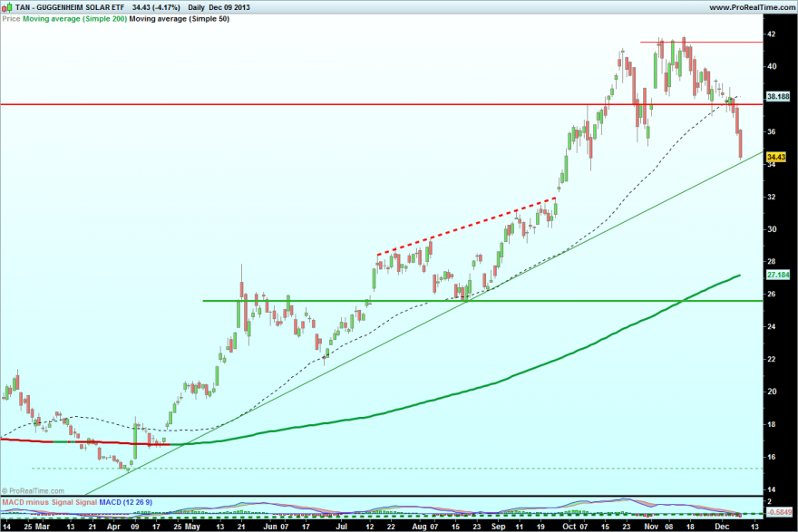Click the short red line above November highs
Screen dimensions: 798x532
pos(701,43)
